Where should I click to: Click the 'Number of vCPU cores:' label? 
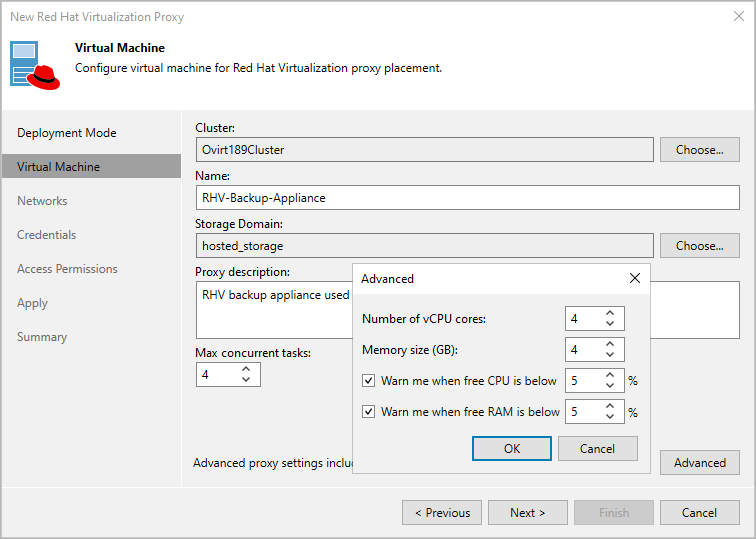pos(424,319)
